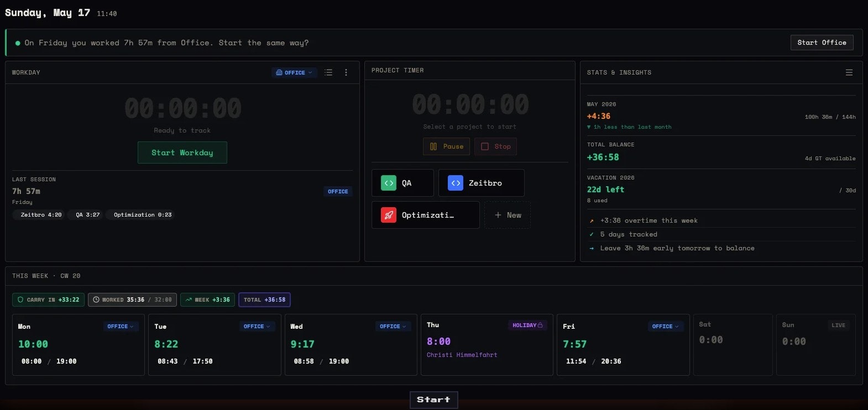Image resolution: width=868 pixels, height=410 pixels.
Task: Click the Office badge in Last Session
Action: [x=338, y=192]
